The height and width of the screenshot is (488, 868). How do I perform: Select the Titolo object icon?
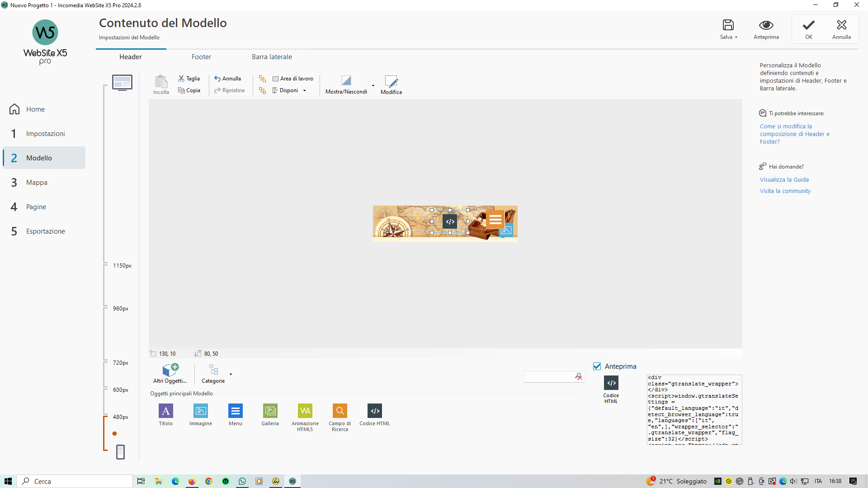165,411
